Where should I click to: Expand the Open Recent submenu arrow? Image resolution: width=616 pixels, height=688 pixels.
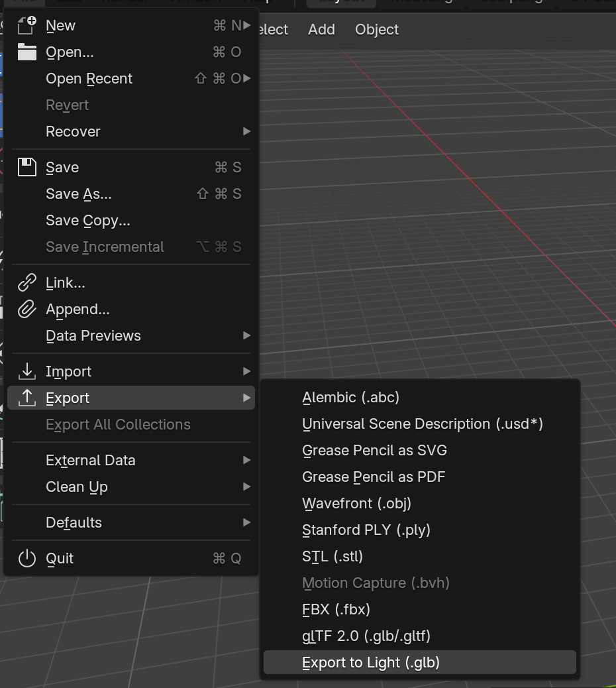247,78
